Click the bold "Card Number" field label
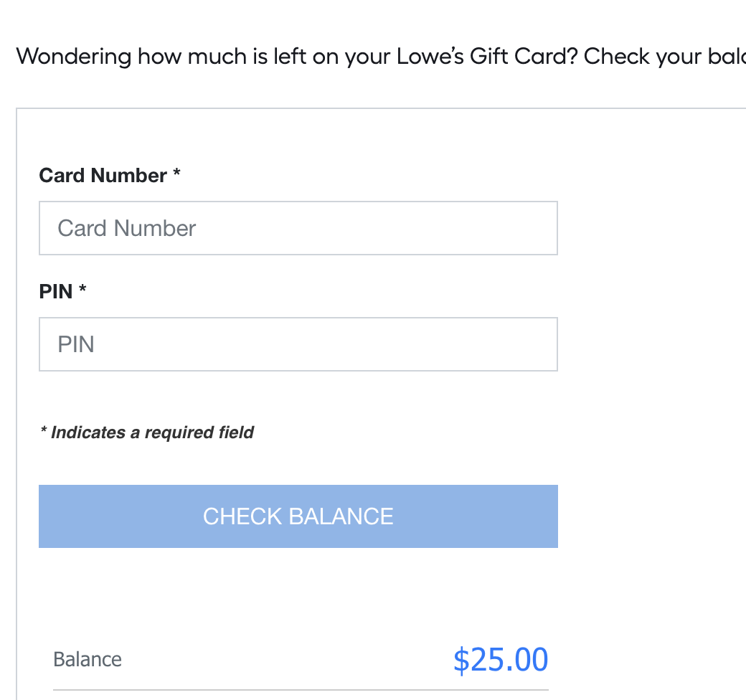The width and height of the screenshot is (746, 700). point(103,176)
